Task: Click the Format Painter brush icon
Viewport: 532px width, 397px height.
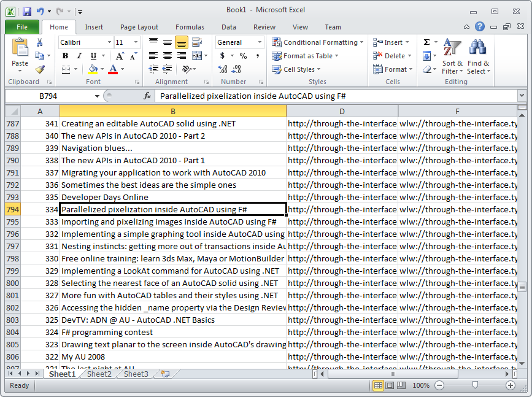Action: click(x=40, y=69)
